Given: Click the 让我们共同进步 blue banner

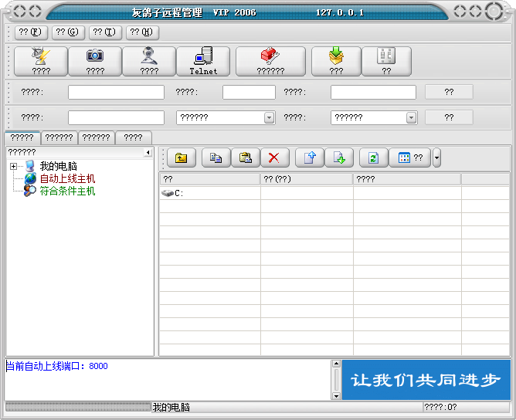Looking at the screenshot, I should pyautogui.click(x=426, y=380).
